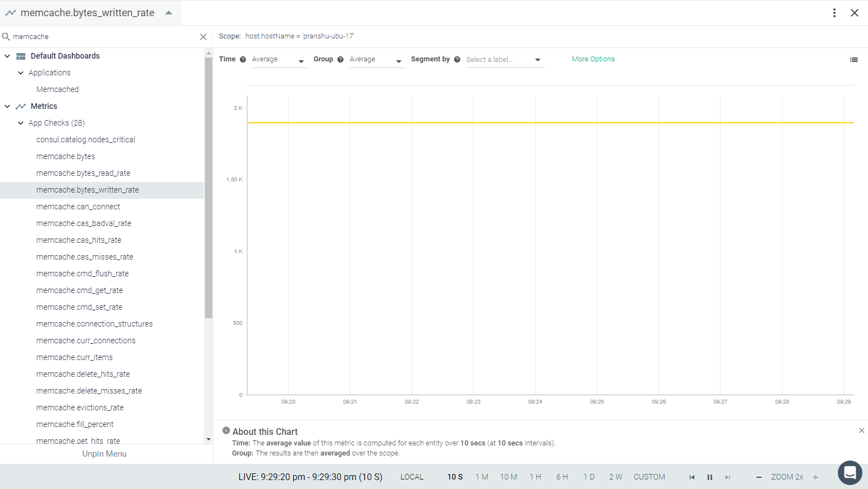Open the chat support bubble
This screenshot has width=868, height=489.
[x=850, y=473]
